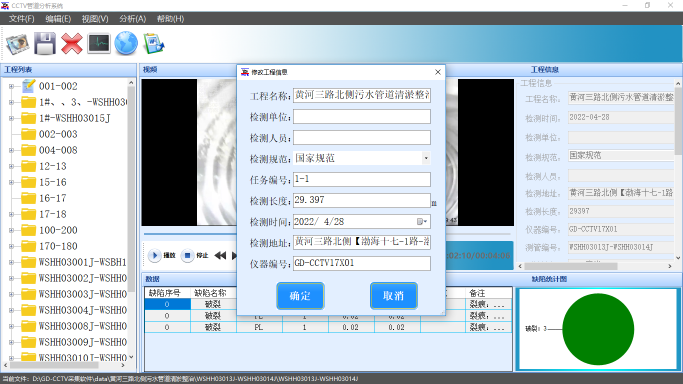Expand the WSHH03002J-WSHH0 tree node
This screenshot has width=683, height=384.
pos(11,278)
